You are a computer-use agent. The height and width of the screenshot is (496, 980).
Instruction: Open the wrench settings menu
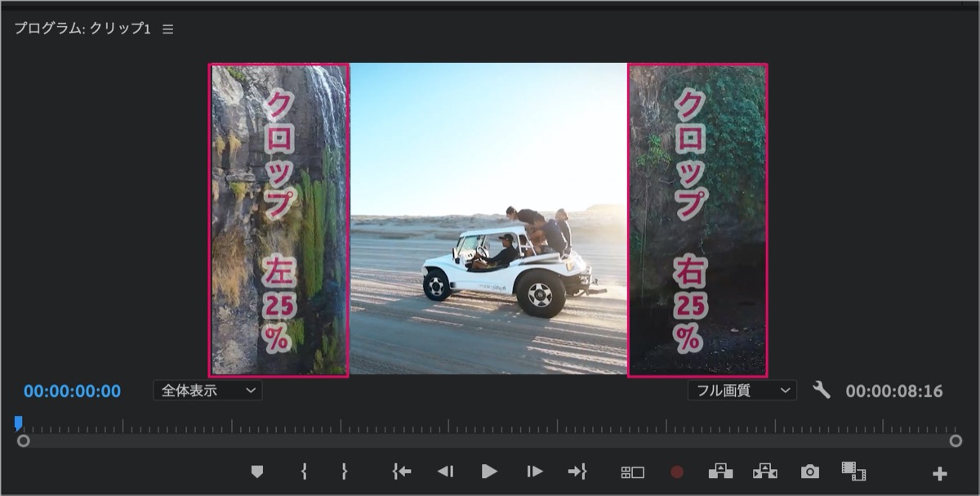tap(822, 390)
